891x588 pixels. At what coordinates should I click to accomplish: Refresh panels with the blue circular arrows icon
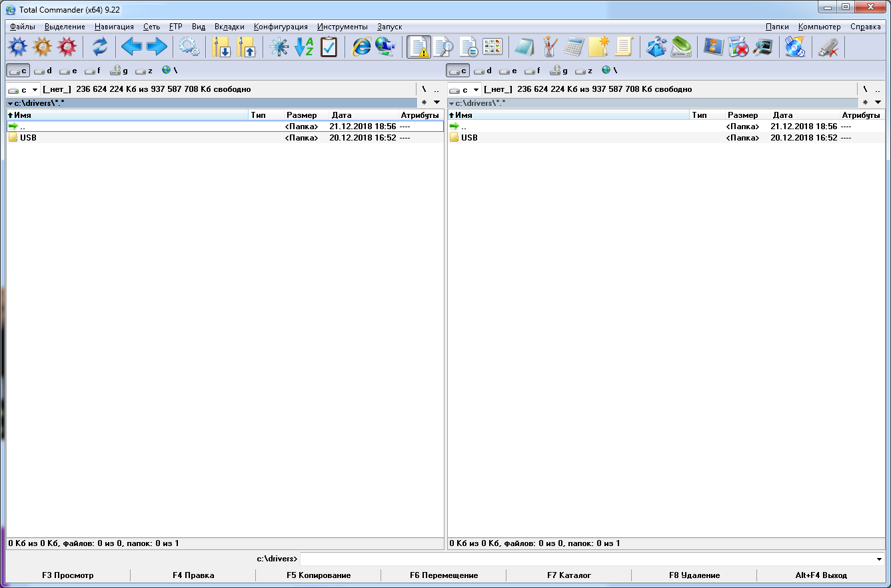100,47
